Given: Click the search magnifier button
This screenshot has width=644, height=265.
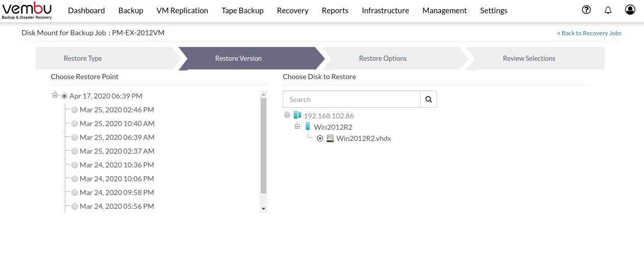Looking at the screenshot, I should [x=429, y=100].
